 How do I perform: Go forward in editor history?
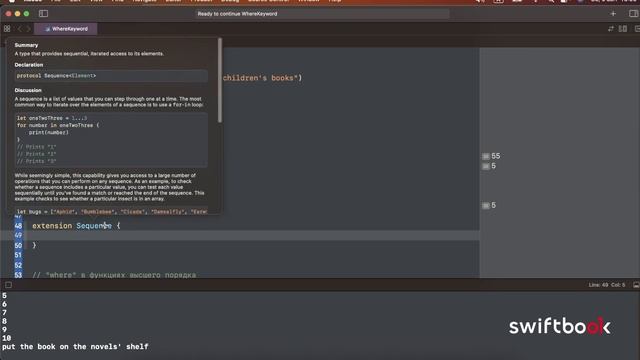28,29
